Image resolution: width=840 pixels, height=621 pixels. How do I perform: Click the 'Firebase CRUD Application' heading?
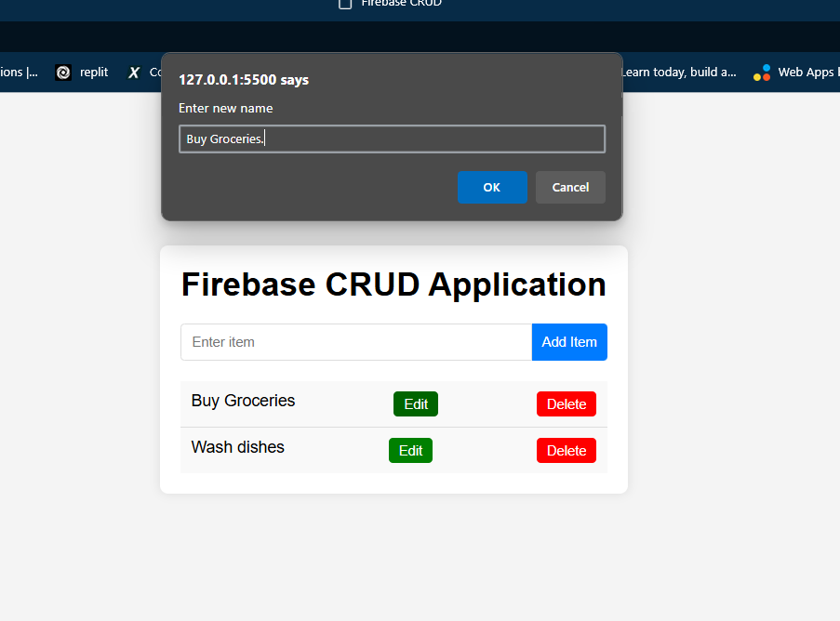coord(393,284)
